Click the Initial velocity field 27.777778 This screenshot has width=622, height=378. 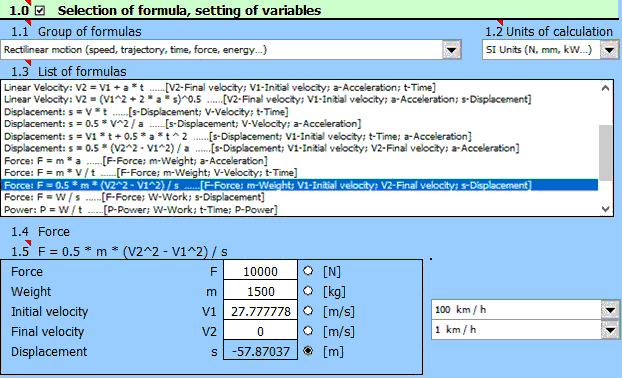point(260,311)
